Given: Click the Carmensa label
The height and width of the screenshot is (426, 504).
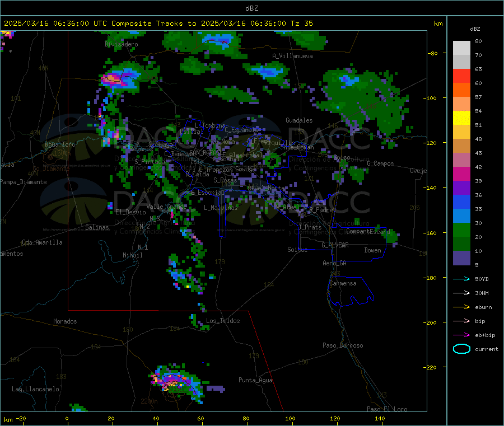Looking at the screenshot, I should 343,283.
